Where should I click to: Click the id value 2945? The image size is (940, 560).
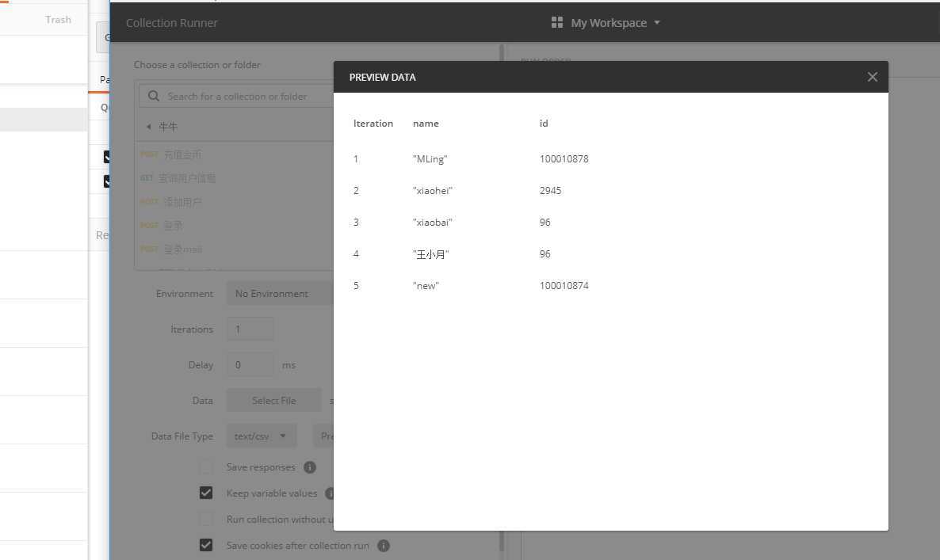tap(550, 190)
